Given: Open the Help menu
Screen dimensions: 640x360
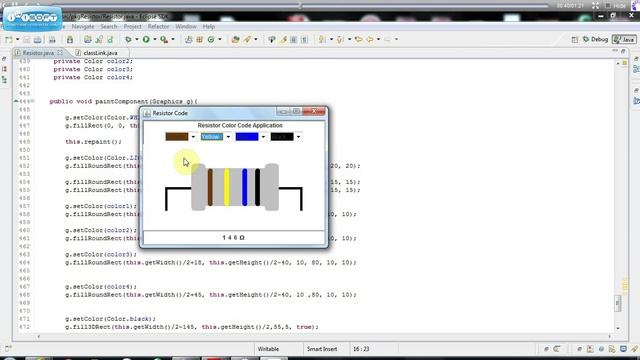Looking at the screenshot, I should point(209,27).
